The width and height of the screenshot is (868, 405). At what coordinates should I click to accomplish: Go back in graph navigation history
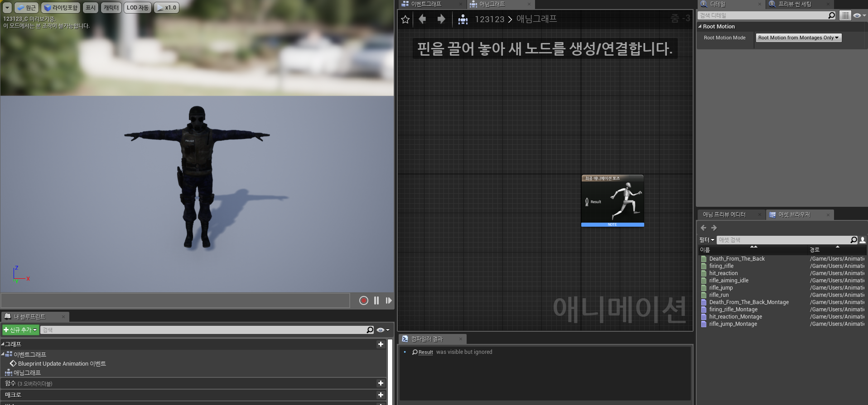(422, 19)
